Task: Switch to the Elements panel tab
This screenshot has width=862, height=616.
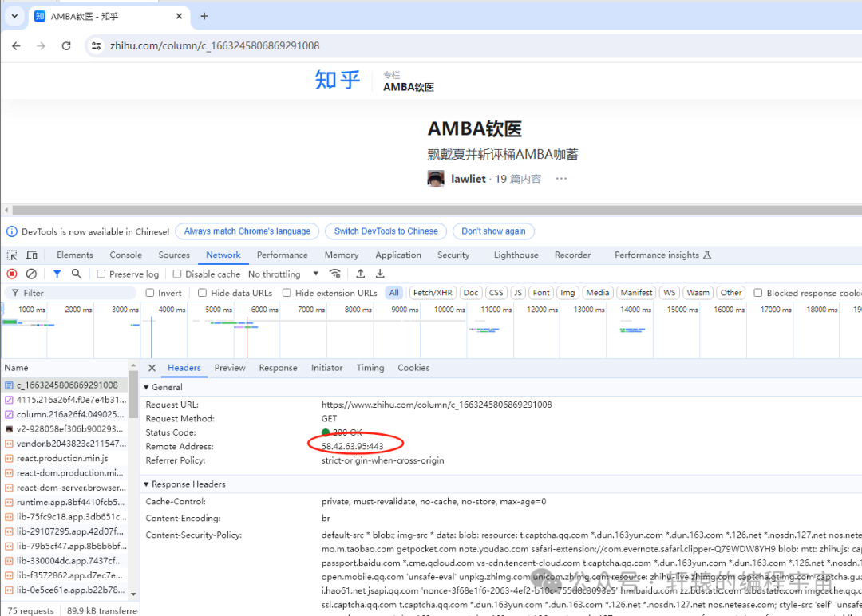Action: pyautogui.click(x=75, y=255)
